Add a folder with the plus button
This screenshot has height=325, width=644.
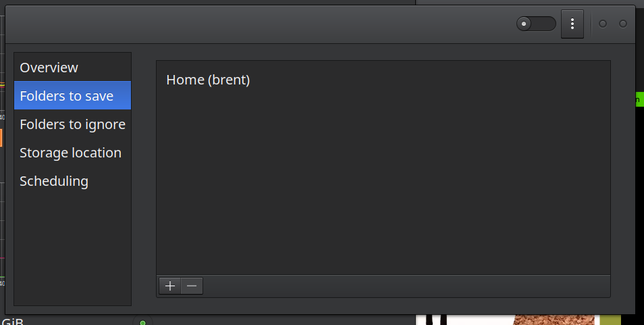169,286
